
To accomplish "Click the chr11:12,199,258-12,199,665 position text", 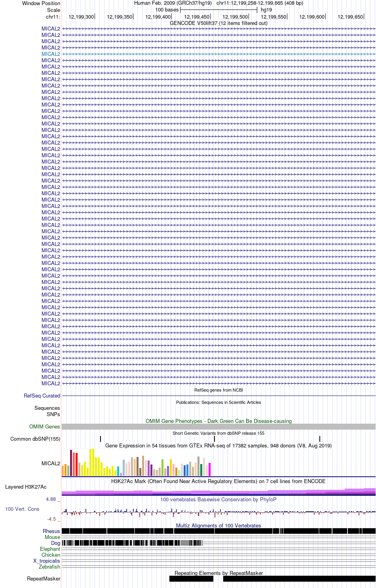I will (x=260, y=3).
